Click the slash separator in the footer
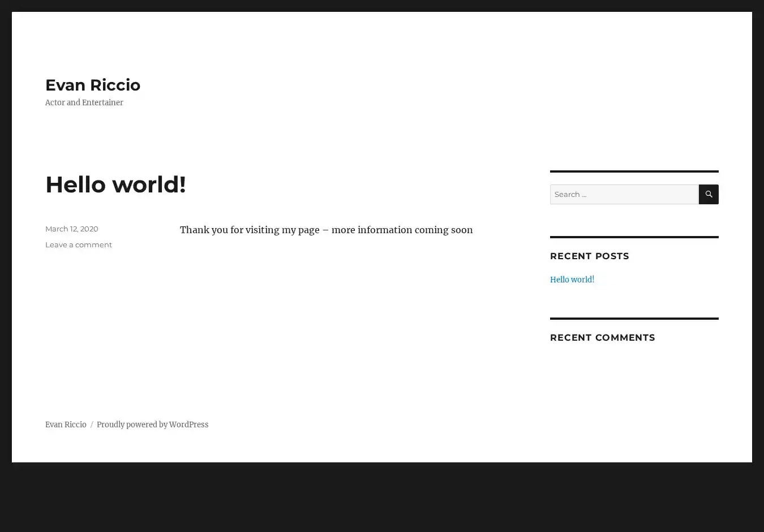The width and height of the screenshot is (764, 532). 92,424
